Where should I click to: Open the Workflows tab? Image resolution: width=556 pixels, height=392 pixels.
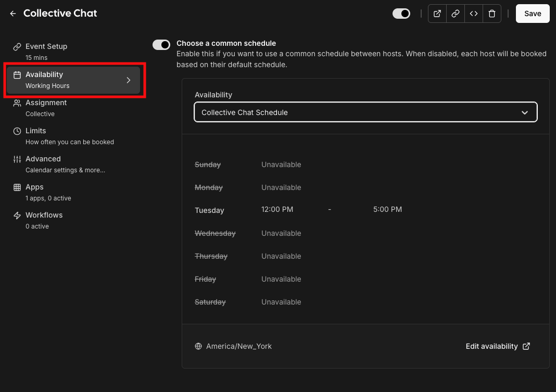click(73, 220)
